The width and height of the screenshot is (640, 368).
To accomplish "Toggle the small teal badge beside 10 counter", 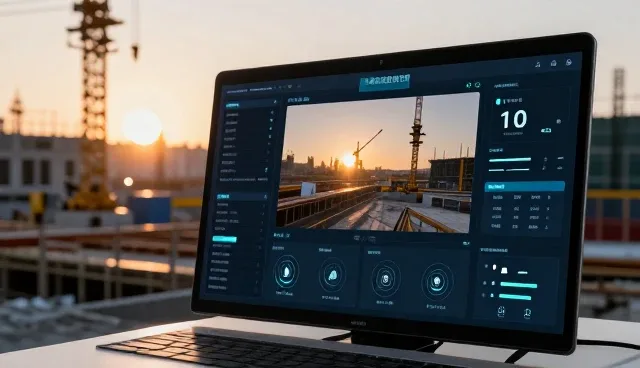I will click(546, 131).
